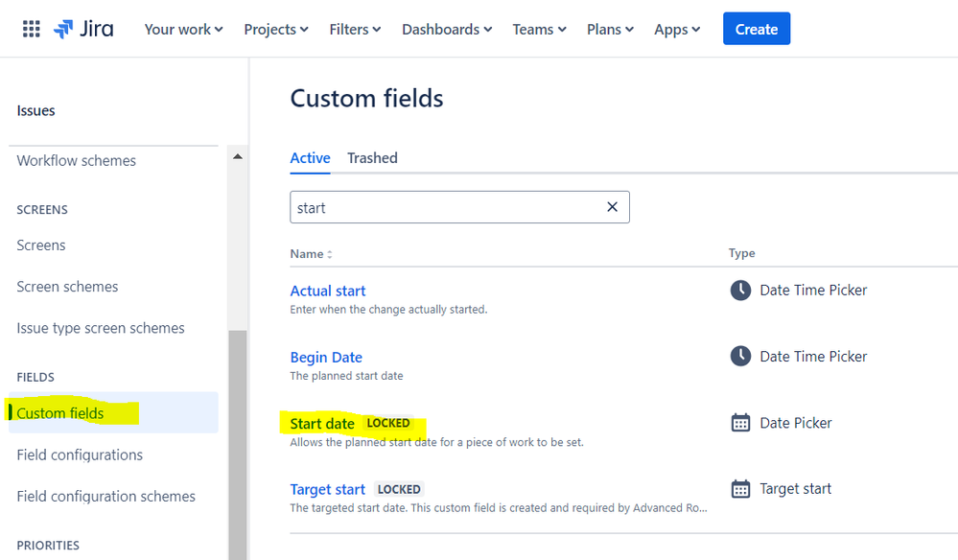
Task: Click the calendar icon for Target start row
Action: 740,489
